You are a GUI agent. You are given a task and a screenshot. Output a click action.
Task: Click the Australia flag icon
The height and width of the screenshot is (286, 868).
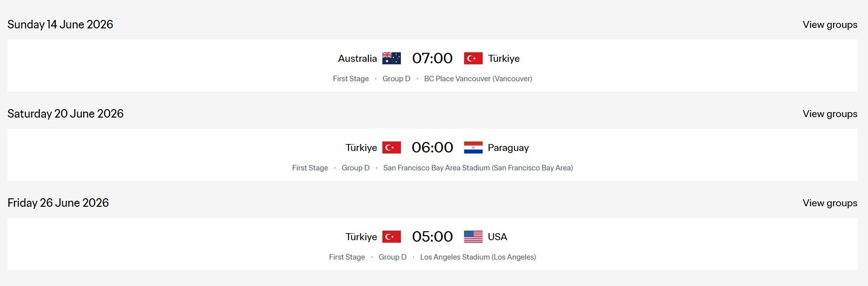pyautogui.click(x=391, y=58)
